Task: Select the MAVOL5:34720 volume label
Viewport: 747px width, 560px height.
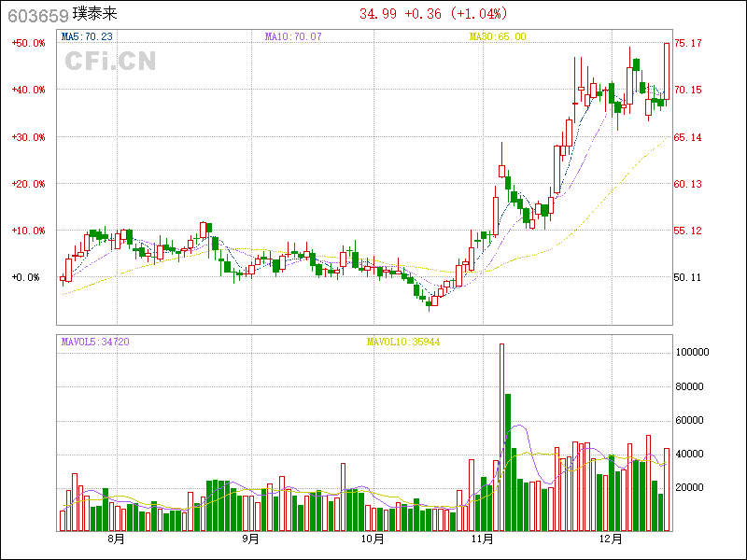Action: pos(95,343)
